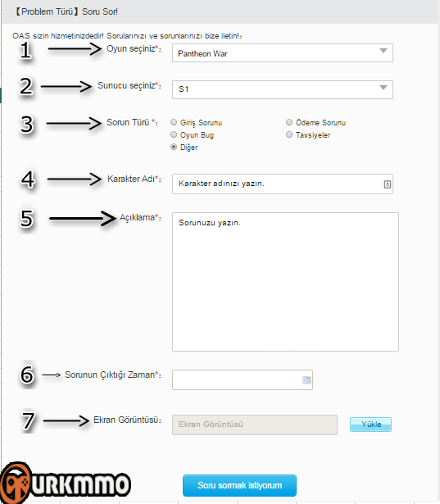
Task: Focus the Sorunun Çıktığı Zaman field
Action: pos(243,379)
